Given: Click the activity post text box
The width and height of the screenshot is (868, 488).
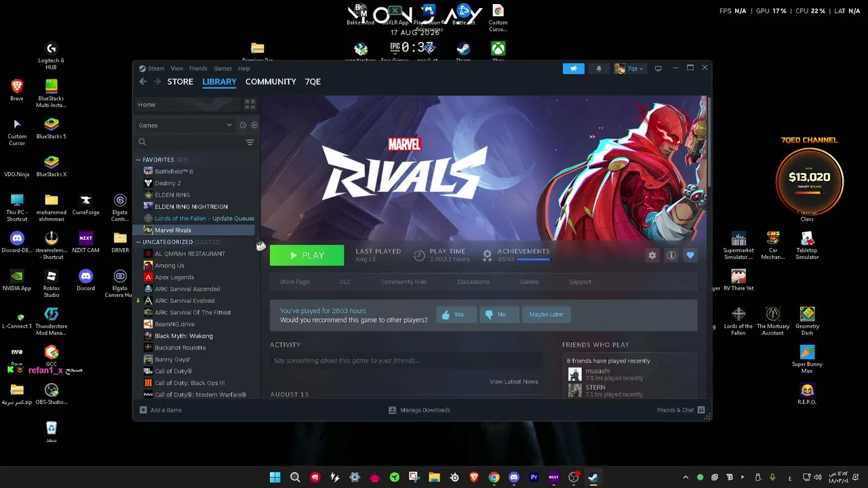Looking at the screenshot, I should click(x=406, y=361).
